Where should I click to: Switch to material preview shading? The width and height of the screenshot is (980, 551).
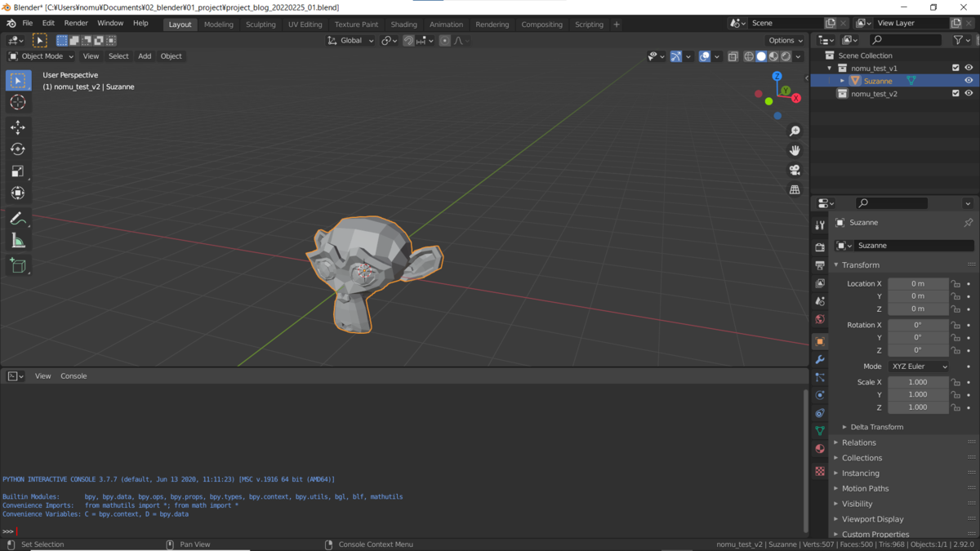[773, 56]
